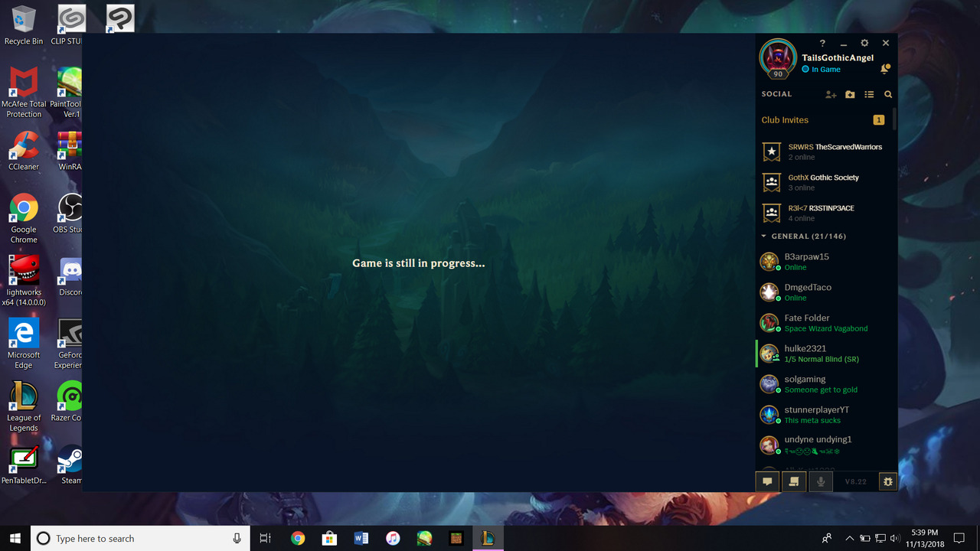
Task: Open the help question mark icon
Action: pyautogui.click(x=822, y=44)
